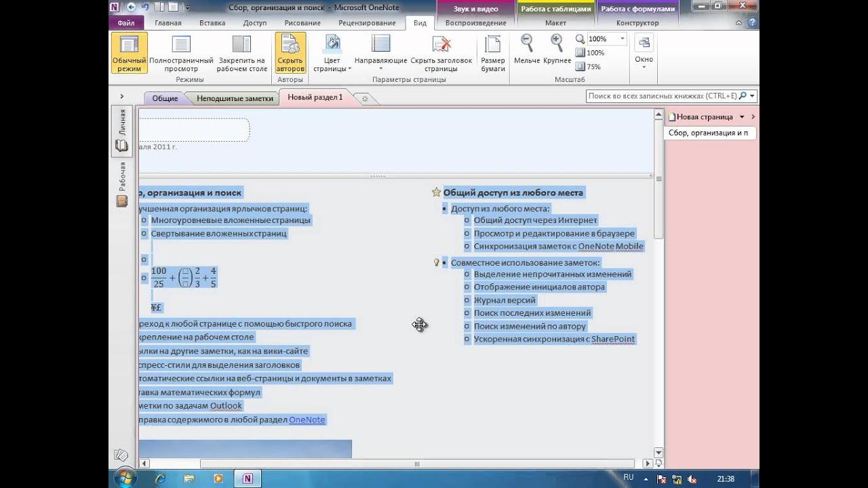This screenshot has height=488, width=868.
Task: Open Windows Start button
Action: (x=124, y=479)
